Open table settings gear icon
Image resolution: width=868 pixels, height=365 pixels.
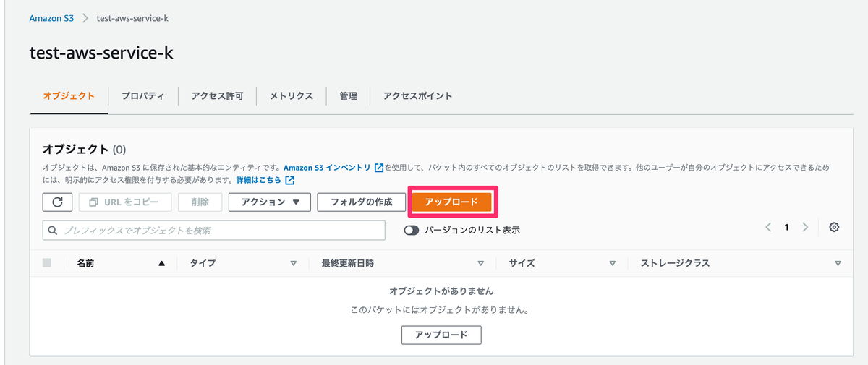[834, 228]
